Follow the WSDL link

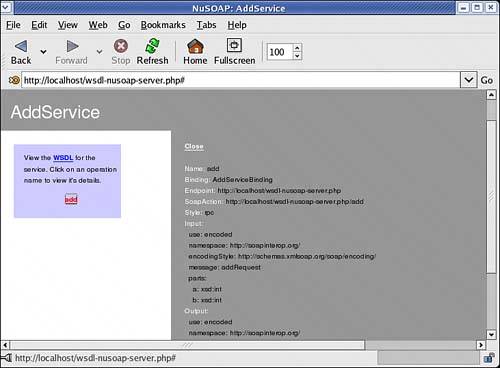tap(63, 158)
